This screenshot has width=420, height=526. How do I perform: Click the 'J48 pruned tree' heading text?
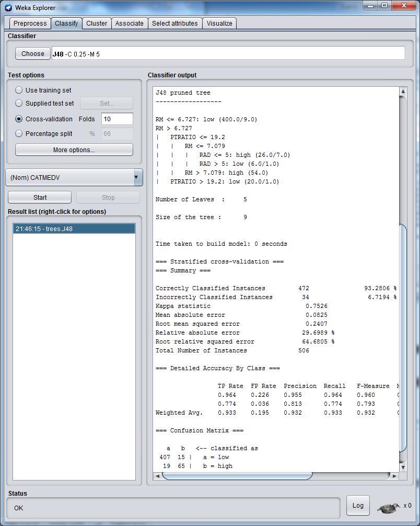coord(183,93)
